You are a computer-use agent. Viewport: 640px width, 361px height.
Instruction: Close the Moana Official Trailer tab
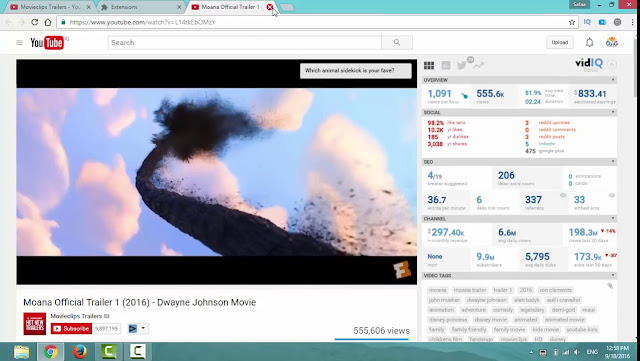click(x=270, y=7)
